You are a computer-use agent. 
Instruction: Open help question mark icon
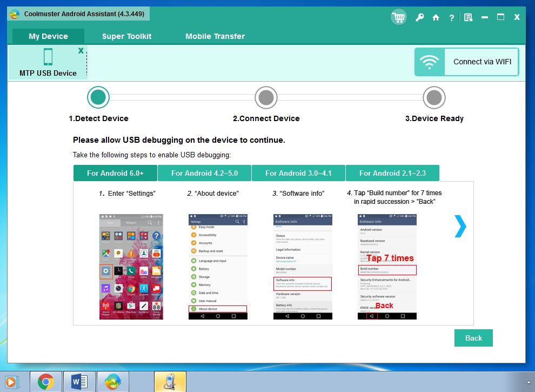[x=451, y=18]
